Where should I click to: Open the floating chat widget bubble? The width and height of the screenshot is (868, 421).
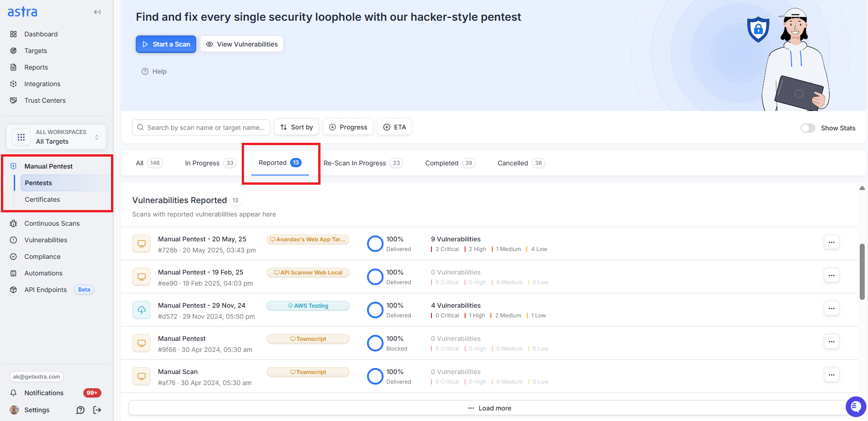[856, 407]
